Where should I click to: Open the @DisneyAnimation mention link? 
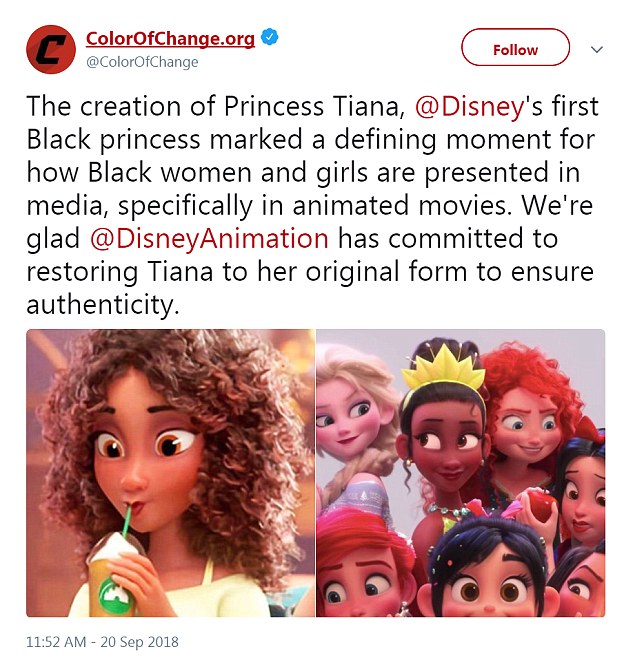tap(209, 238)
